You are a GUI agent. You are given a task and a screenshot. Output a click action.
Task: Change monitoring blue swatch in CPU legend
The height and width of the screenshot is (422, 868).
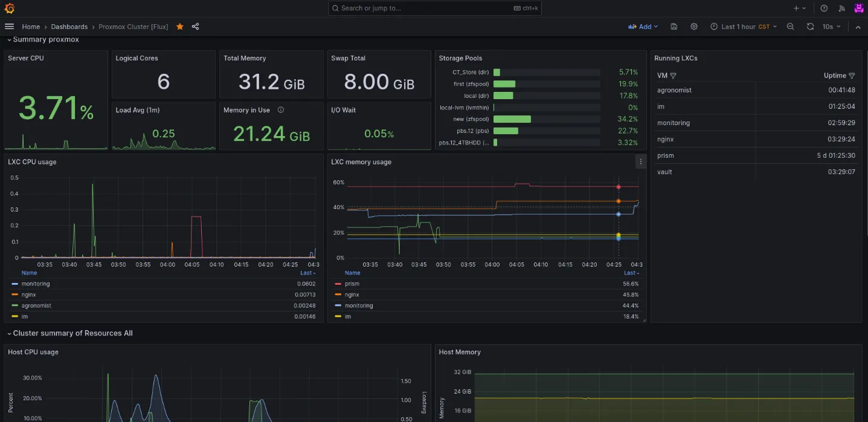point(14,284)
